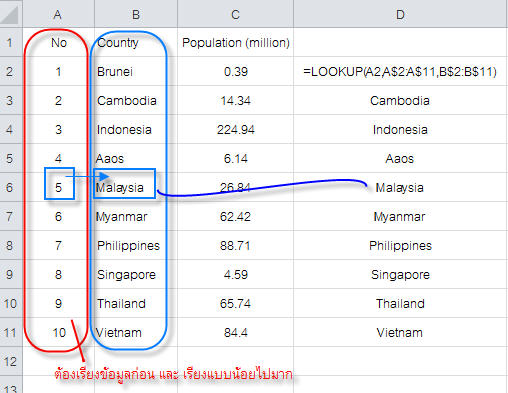Click 'Indonesia' result in column D
Viewport: 508px width, 393px height.
[401, 129]
